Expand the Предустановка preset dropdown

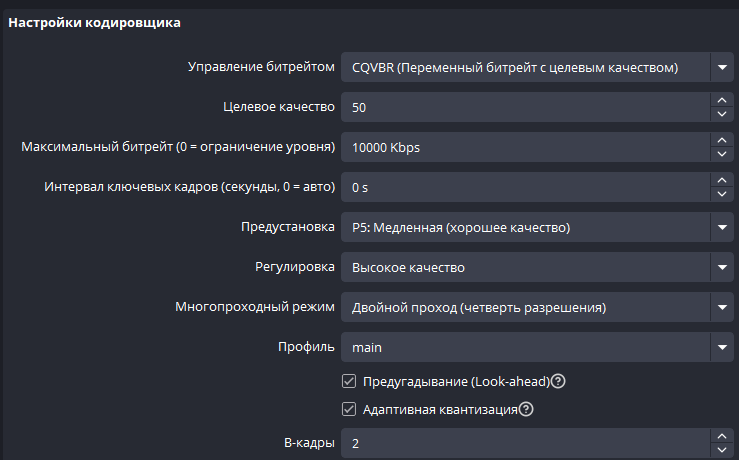(x=723, y=228)
